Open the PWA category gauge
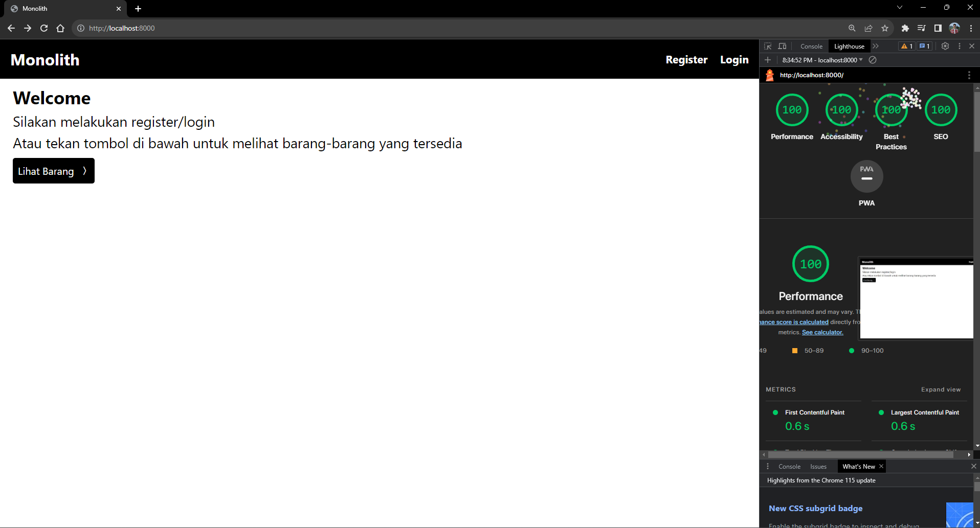Image resolution: width=980 pixels, height=528 pixels. (866, 176)
